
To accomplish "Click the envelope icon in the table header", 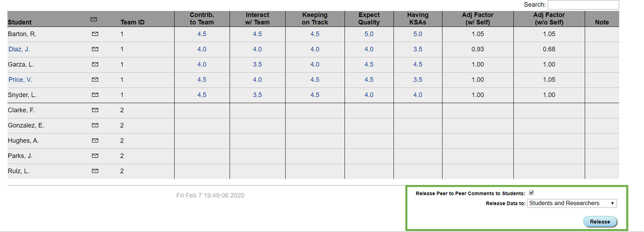I will 94,19.
